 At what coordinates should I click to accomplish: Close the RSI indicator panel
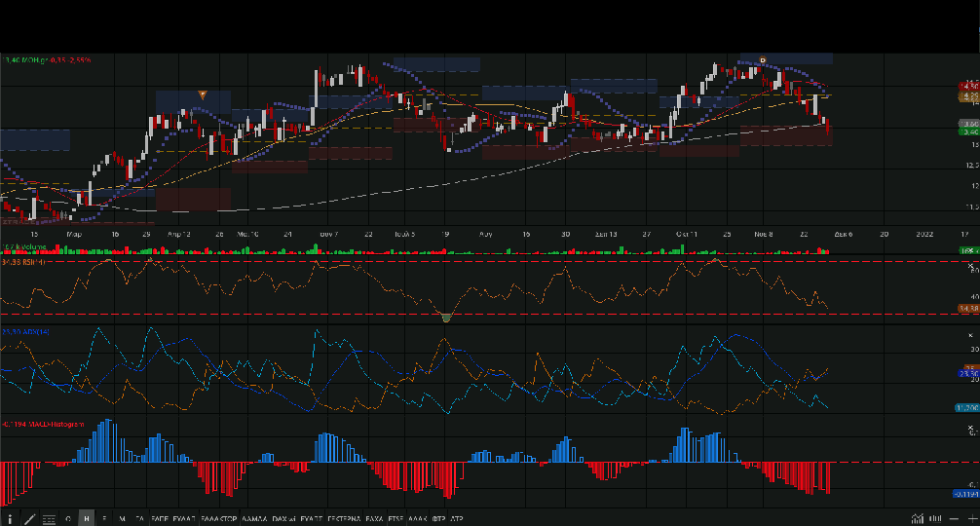(970, 267)
